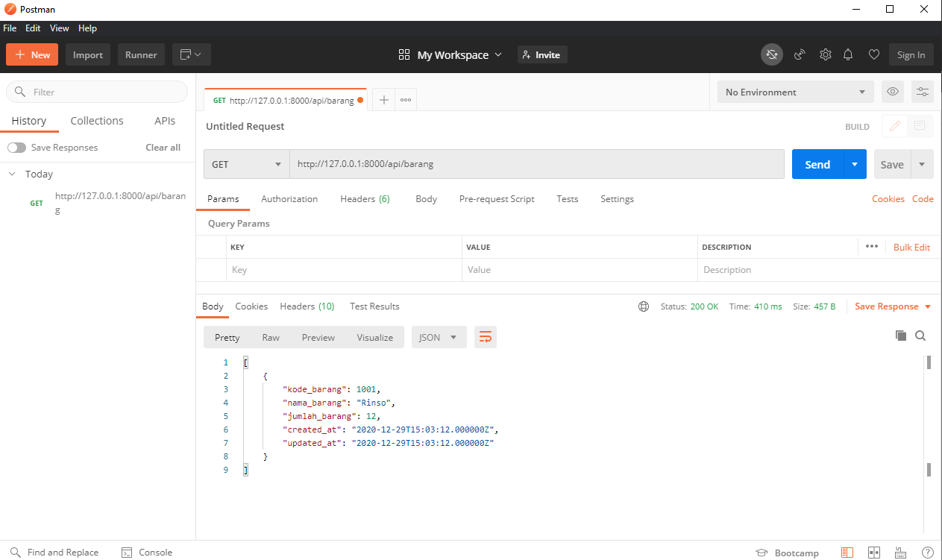Click the New button
Image resolution: width=942 pixels, height=560 pixels.
click(x=32, y=54)
